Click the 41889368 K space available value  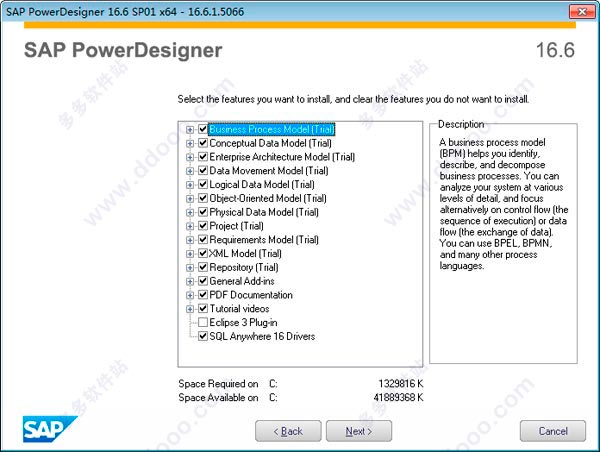click(x=398, y=397)
